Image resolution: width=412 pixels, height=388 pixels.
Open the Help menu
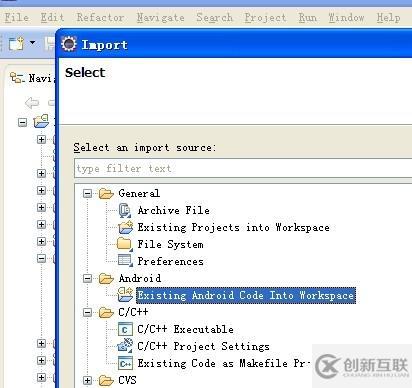point(388,17)
